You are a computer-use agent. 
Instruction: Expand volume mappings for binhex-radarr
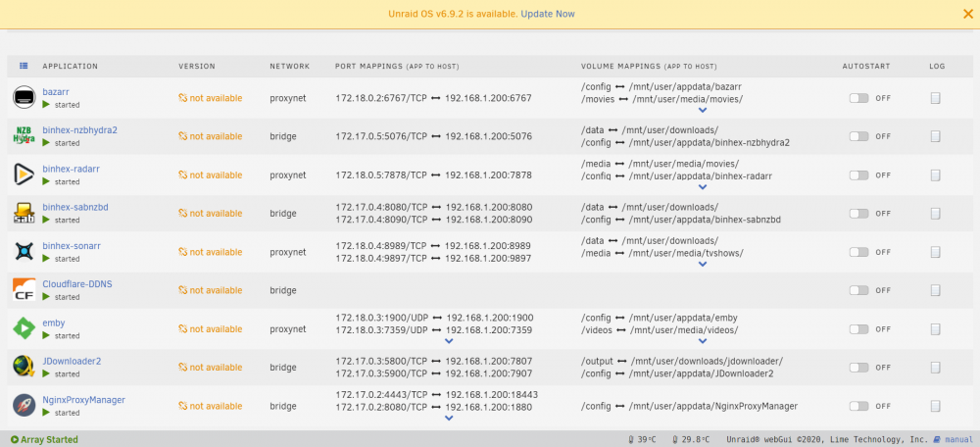coord(703,187)
